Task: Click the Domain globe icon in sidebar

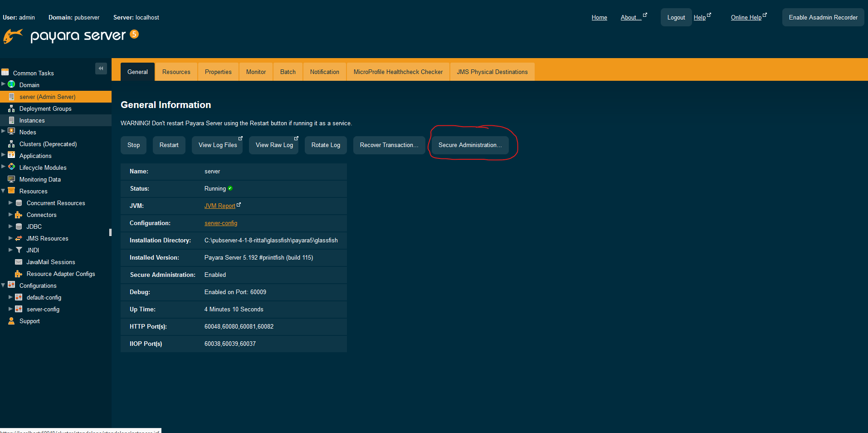Action: click(x=12, y=84)
